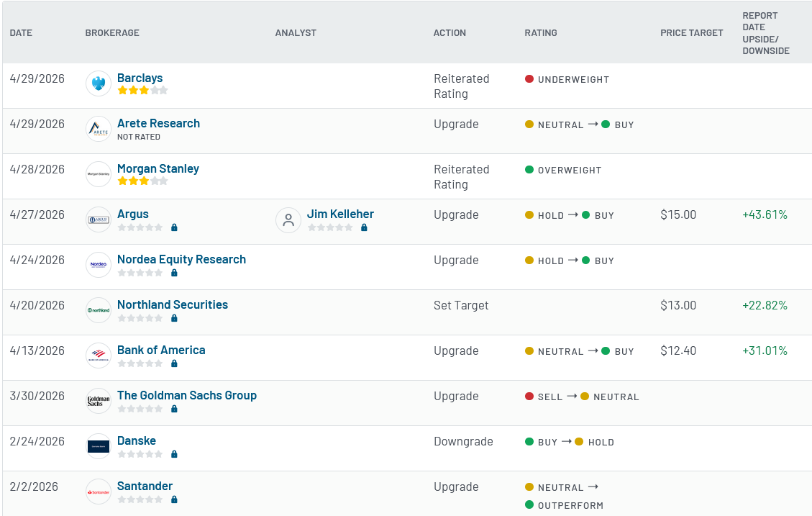Click the Goldman Sachs logo icon
This screenshot has height=516, width=812.
[99, 401]
